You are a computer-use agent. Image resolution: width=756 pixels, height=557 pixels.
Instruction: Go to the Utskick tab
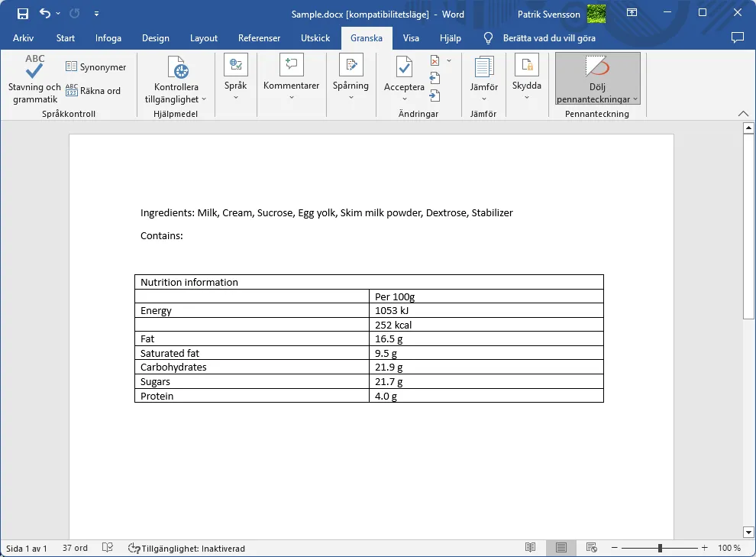click(x=315, y=38)
